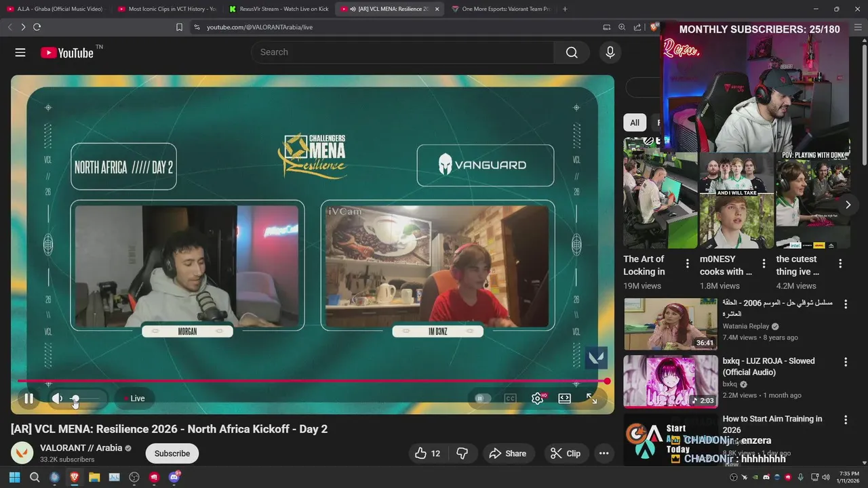Image resolution: width=868 pixels, height=488 pixels.
Task: Enter fullscreen mode on the player
Action: point(591,399)
